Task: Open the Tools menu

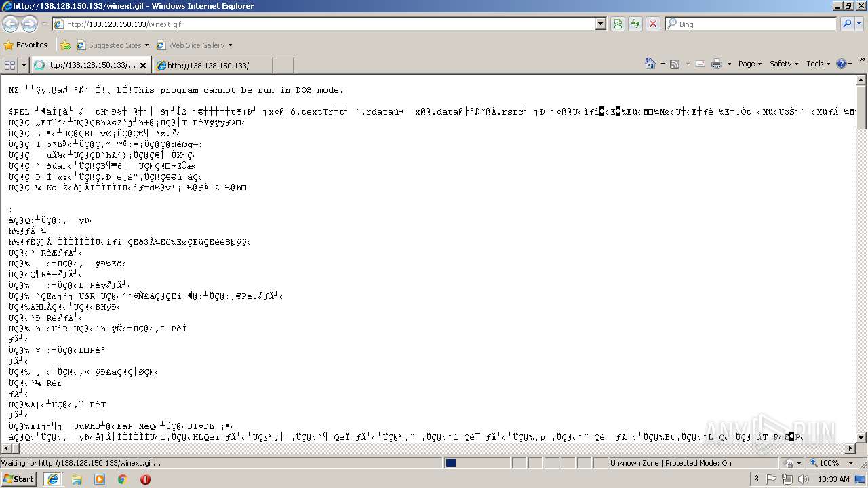Action: click(818, 64)
